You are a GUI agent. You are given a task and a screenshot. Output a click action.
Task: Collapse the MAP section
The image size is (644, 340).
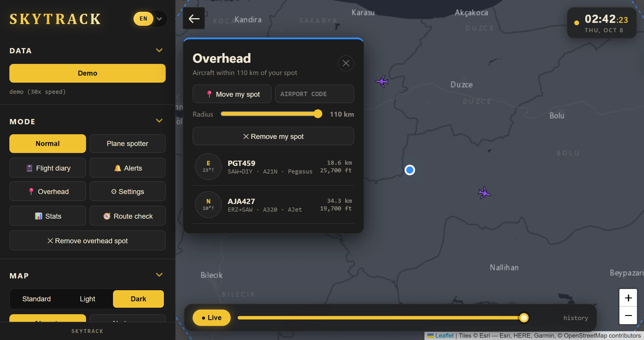[159, 275]
